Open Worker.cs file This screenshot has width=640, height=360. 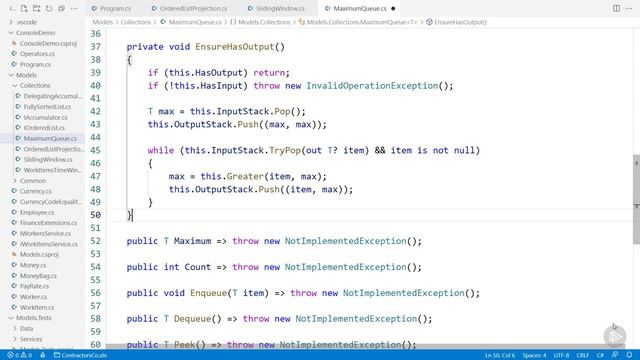33,297
